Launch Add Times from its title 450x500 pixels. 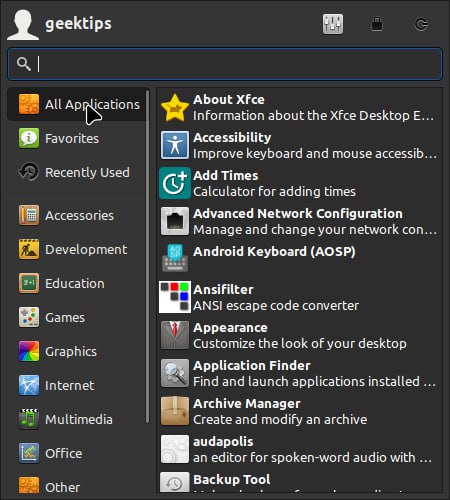(x=226, y=176)
